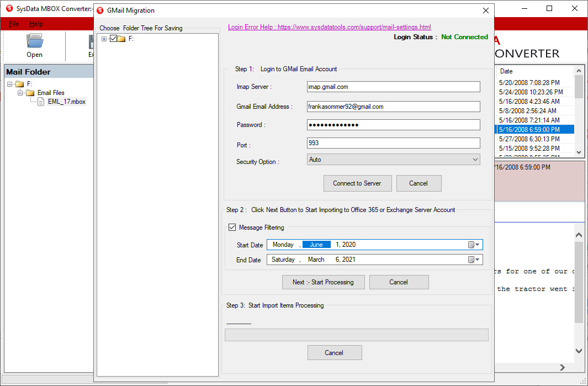Click scroll right arrow of message preview
Image resolution: width=588 pixels, height=386 pixels.
pyautogui.click(x=562, y=368)
